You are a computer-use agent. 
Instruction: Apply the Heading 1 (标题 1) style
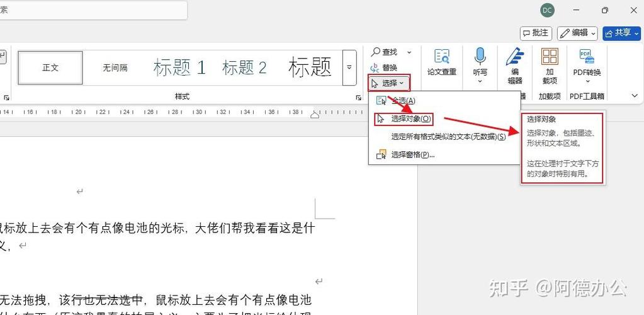click(179, 67)
